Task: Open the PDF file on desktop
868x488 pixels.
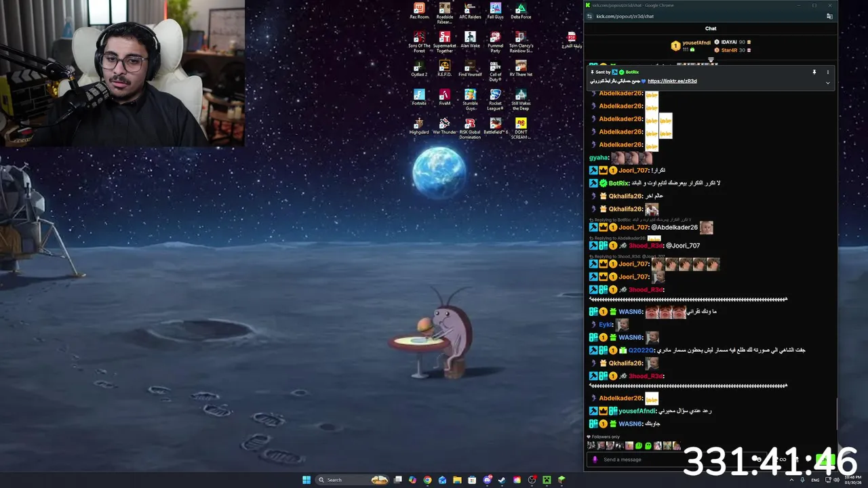Action: [572, 40]
